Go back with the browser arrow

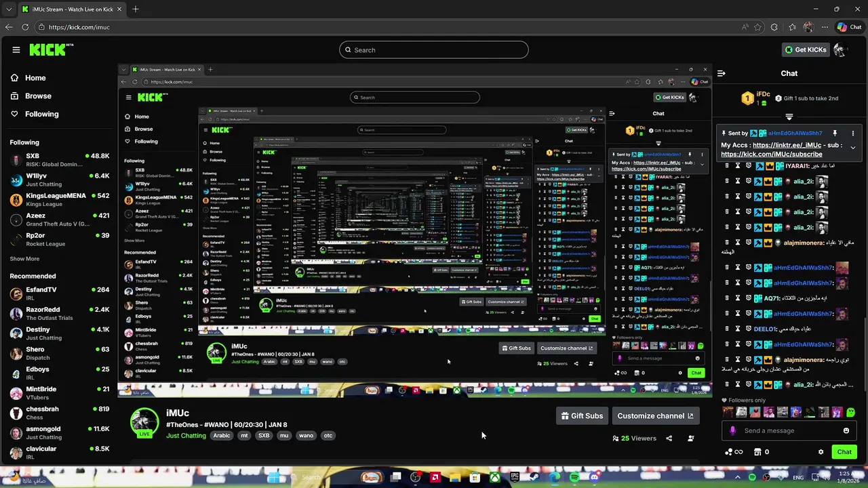(x=9, y=27)
